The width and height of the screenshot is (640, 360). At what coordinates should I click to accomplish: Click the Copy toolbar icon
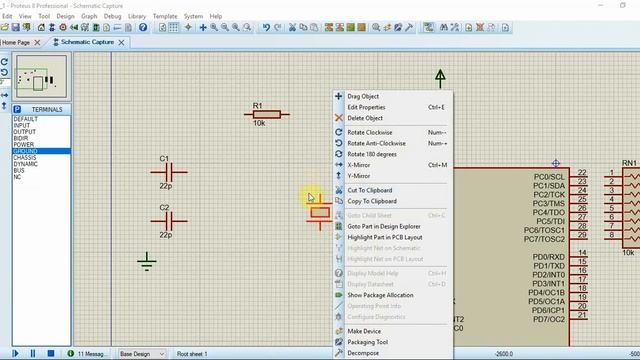(x=303, y=27)
